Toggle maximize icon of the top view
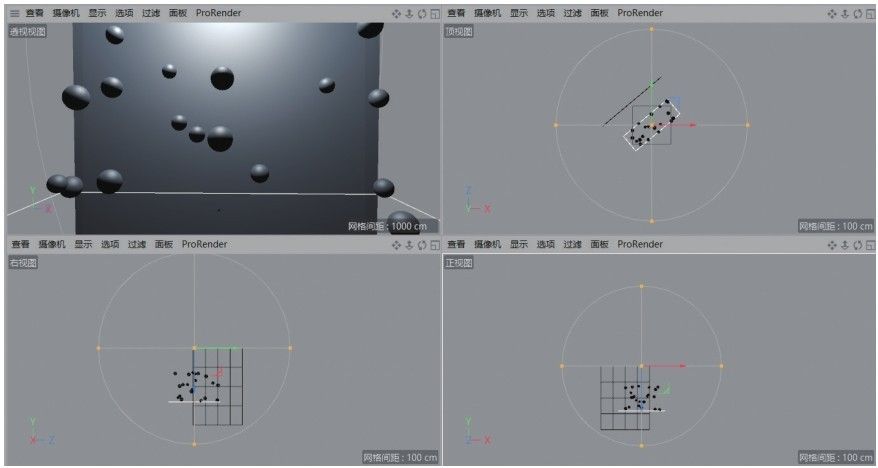The image size is (878, 468). point(870,13)
